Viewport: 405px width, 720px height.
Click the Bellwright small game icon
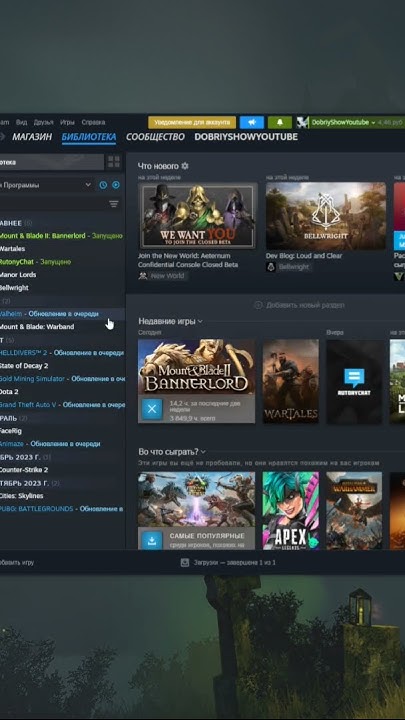coord(271,267)
